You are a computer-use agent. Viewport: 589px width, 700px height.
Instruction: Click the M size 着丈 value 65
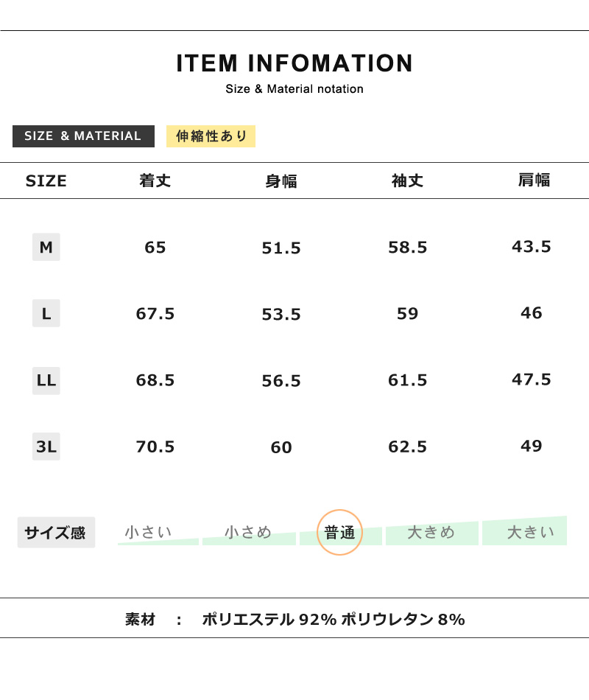coord(155,248)
